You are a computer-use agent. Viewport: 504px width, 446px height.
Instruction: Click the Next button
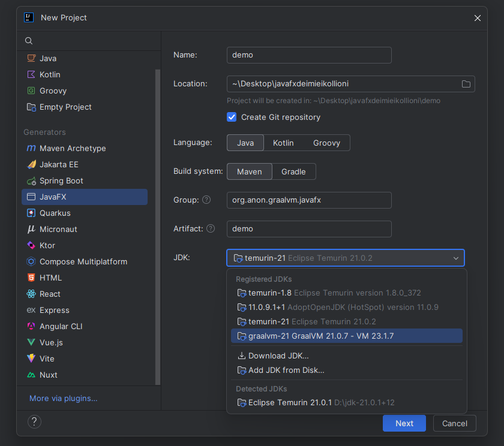404,423
